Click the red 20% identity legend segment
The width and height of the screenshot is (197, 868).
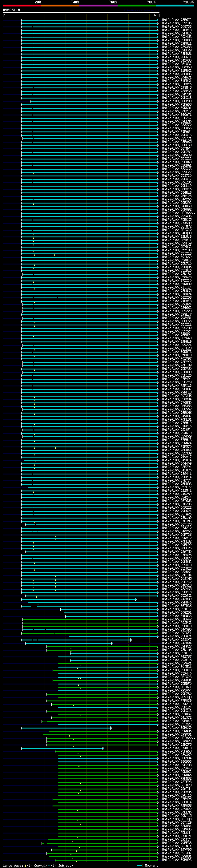coord(22,6)
